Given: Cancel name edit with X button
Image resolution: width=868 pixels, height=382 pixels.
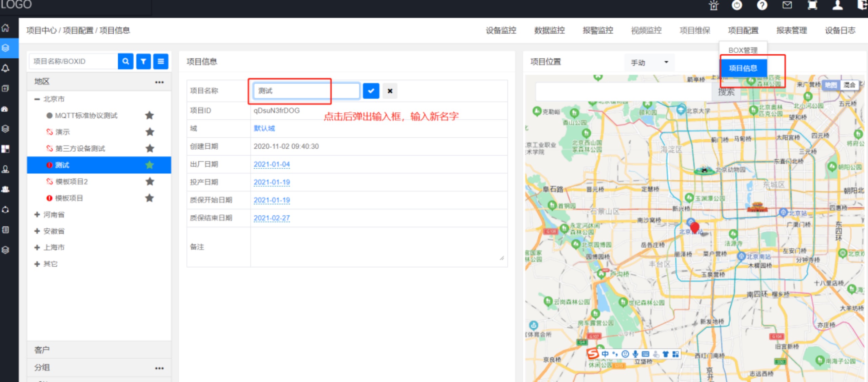Looking at the screenshot, I should pyautogui.click(x=390, y=91).
